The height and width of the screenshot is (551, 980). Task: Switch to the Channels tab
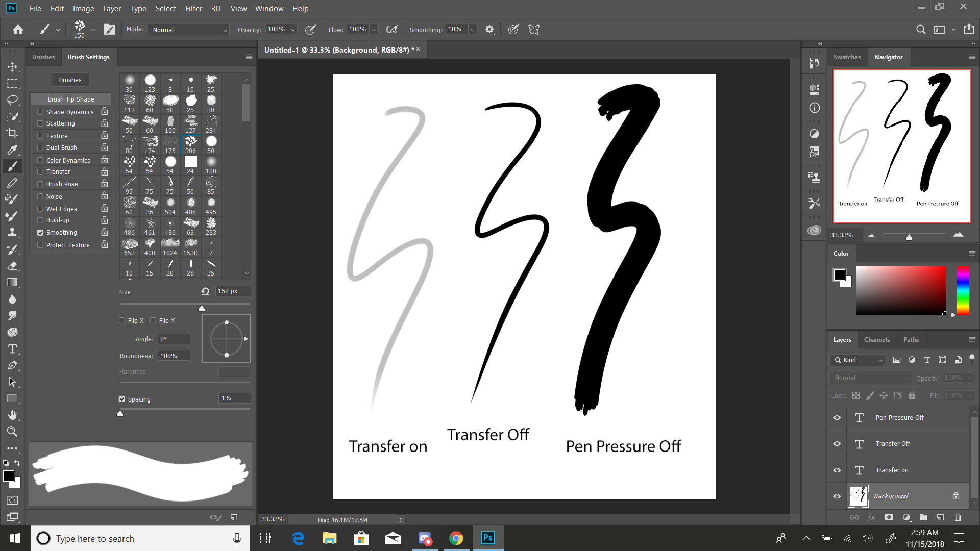click(x=877, y=339)
